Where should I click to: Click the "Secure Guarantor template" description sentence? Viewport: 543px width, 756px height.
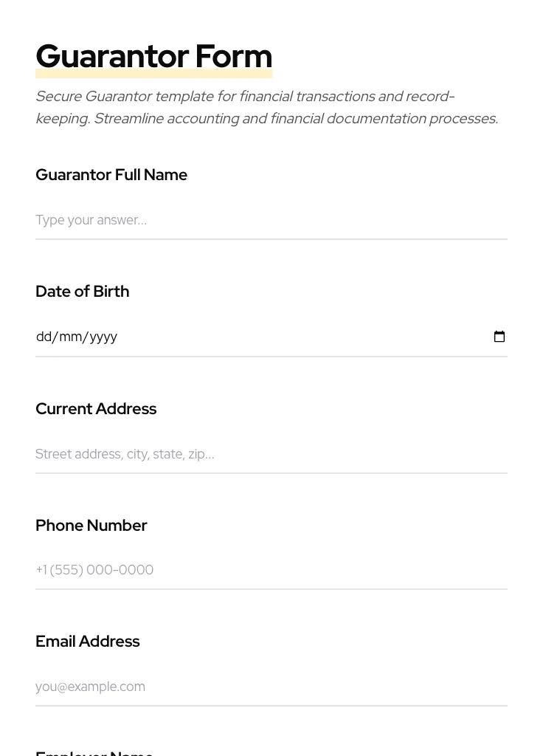point(243,97)
